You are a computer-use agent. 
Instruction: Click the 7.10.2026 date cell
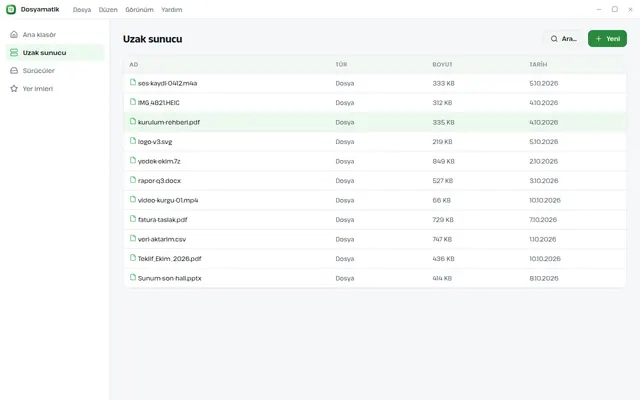[x=543, y=220]
